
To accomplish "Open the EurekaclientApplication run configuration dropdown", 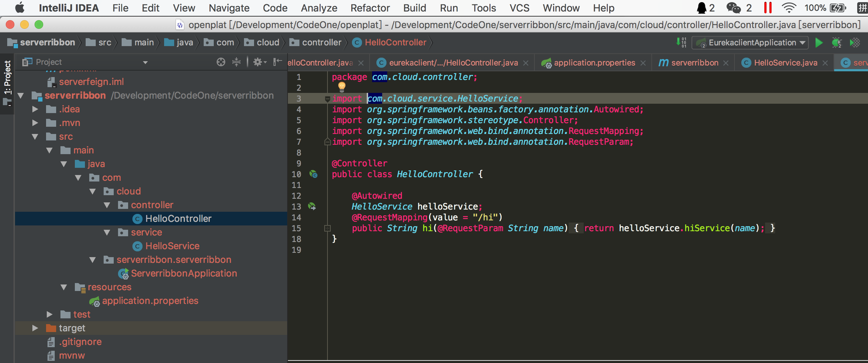I will [x=750, y=42].
